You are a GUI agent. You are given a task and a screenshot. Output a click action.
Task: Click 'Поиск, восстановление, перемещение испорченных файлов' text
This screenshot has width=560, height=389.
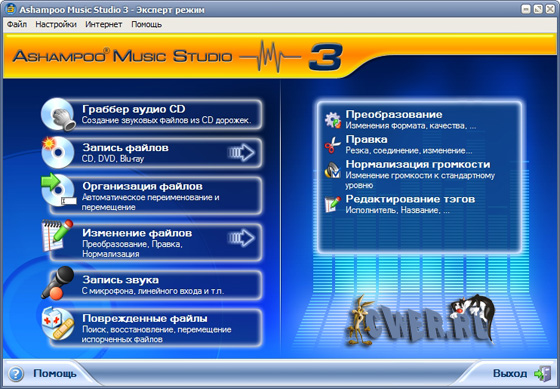pyautogui.click(x=156, y=334)
